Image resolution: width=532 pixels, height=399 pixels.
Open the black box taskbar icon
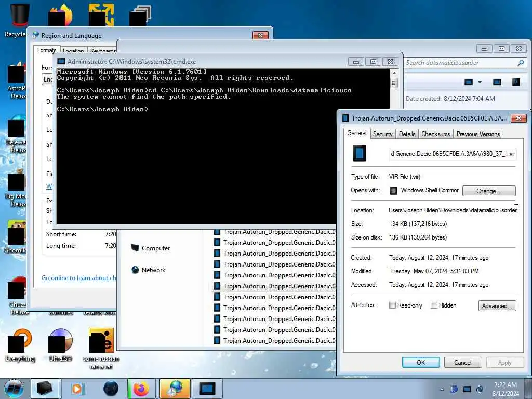[x=45, y=389]
